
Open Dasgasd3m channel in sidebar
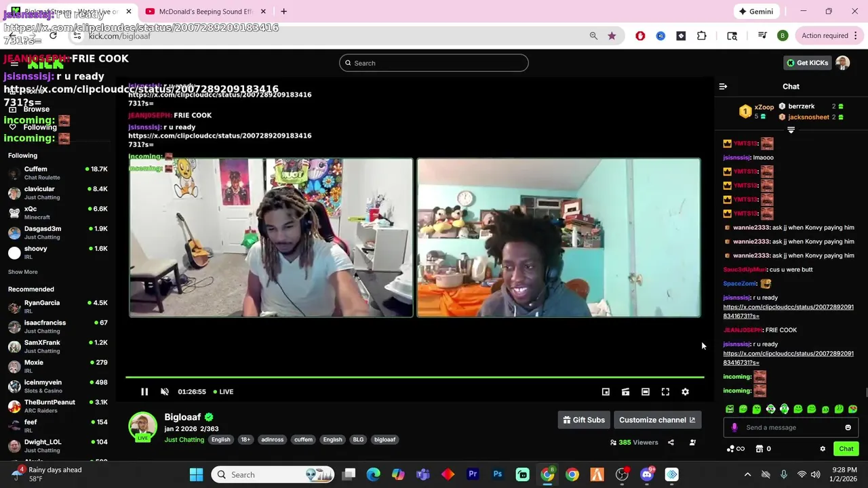[58, 232]
